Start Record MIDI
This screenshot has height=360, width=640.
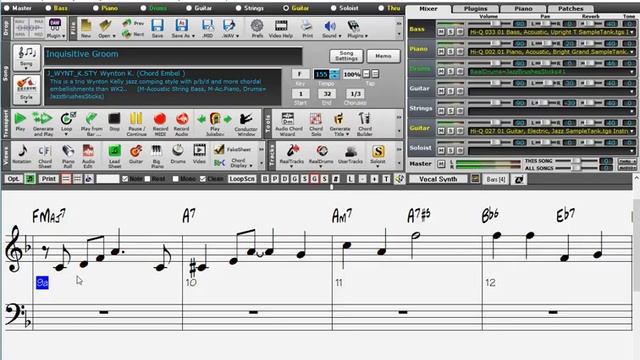click(x=160, y=124)
